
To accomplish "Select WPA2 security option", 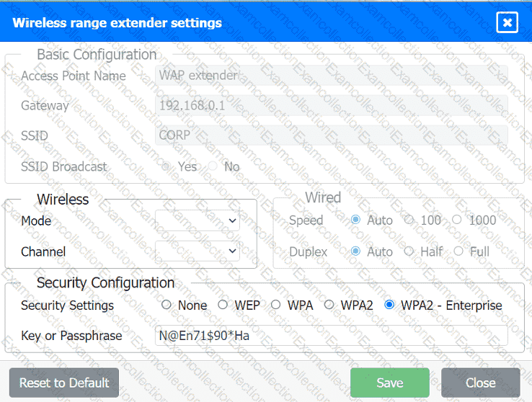I will (329, 305).
